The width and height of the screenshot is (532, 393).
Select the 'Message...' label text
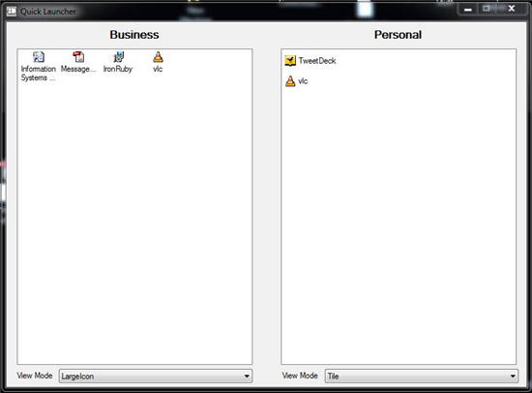[x=78, y=69]
